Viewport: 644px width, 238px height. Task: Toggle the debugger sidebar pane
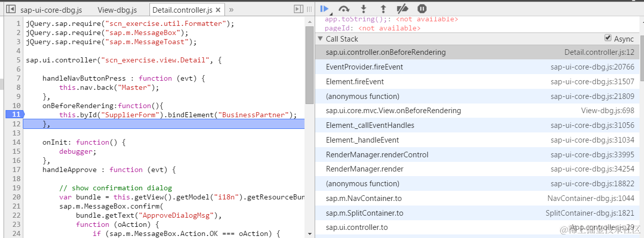click(x=299, y=9)
